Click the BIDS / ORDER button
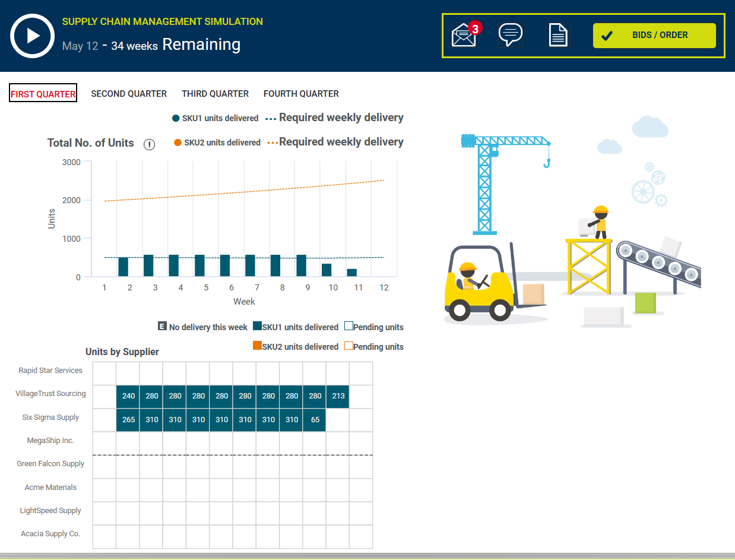The height and width of the screenshot is (560, 735). tap(654, 36)
